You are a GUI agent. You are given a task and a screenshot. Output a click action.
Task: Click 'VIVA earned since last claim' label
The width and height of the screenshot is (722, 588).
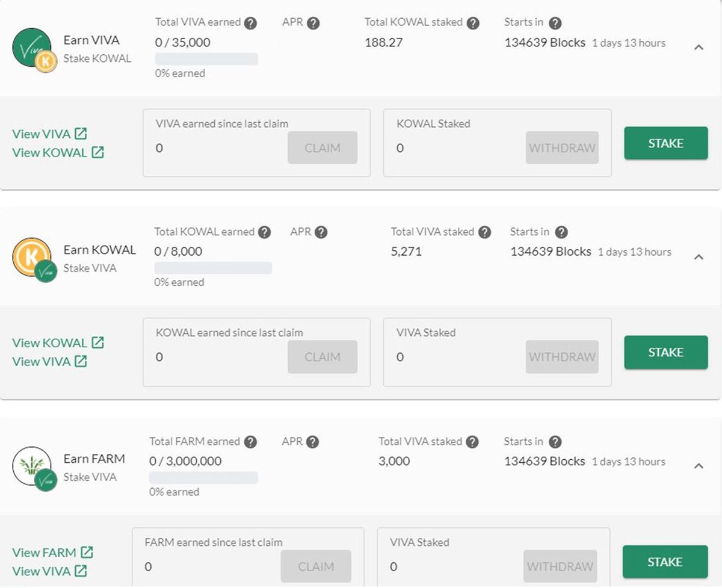pos(222,123)
